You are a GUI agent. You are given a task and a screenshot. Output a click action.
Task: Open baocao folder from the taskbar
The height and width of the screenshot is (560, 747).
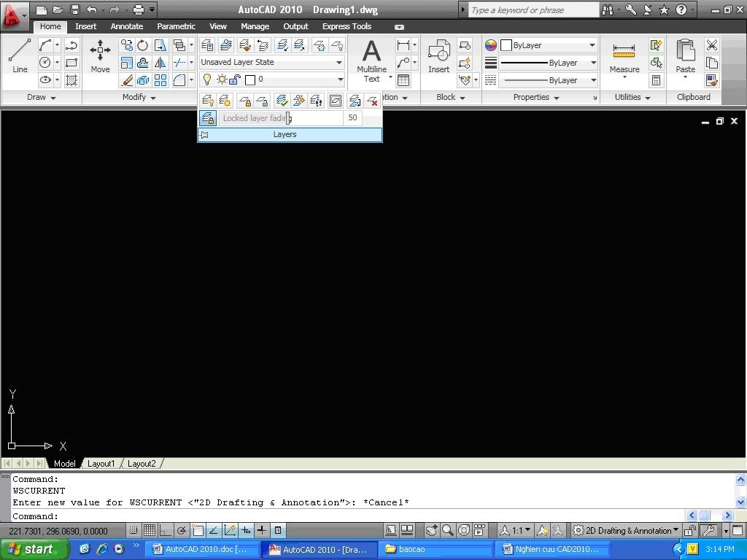click(x=436, y=549)
